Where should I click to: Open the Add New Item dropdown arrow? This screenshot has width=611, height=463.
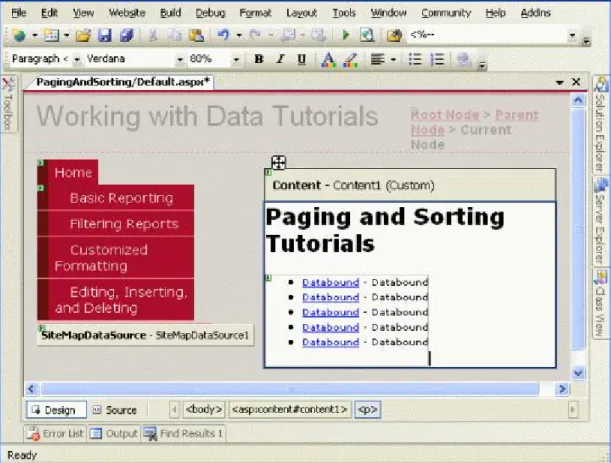pos(67,35)
